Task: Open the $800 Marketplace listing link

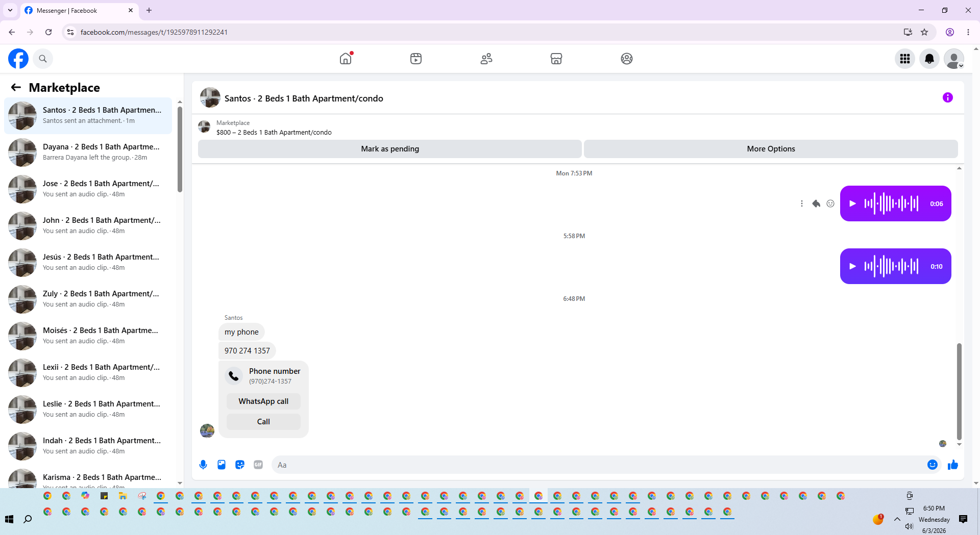Action: pos(274,133)
